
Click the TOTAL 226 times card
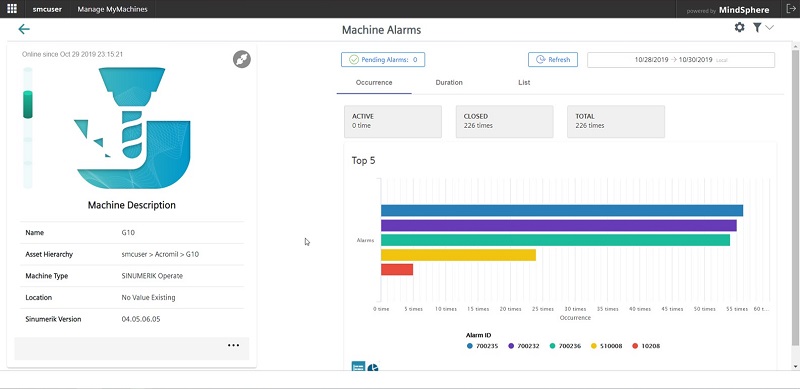click(616, 121)
